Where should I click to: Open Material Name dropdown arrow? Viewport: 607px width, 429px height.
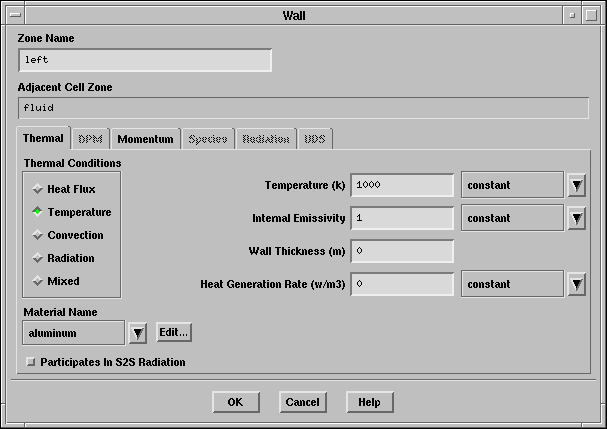138,333
